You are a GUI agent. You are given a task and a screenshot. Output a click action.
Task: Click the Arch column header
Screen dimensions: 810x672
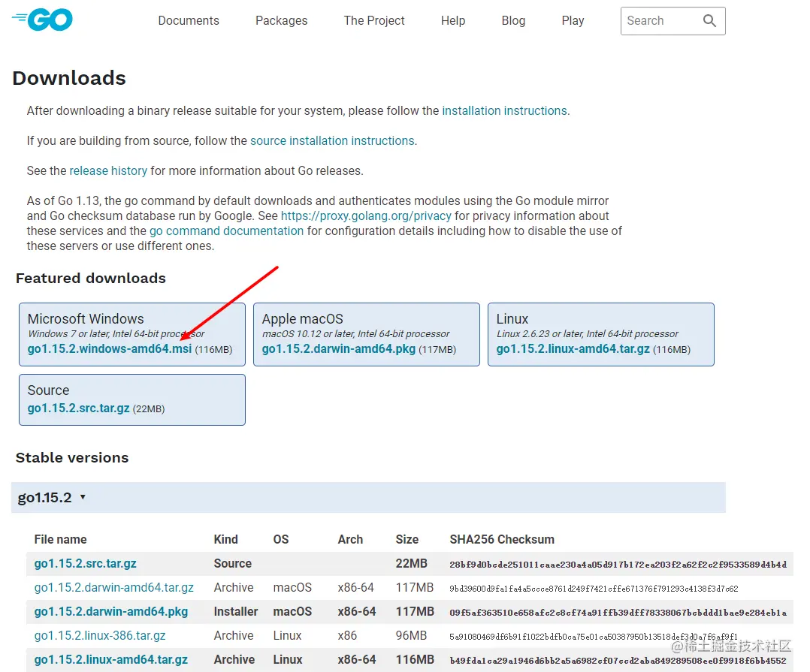pos(350,539)
